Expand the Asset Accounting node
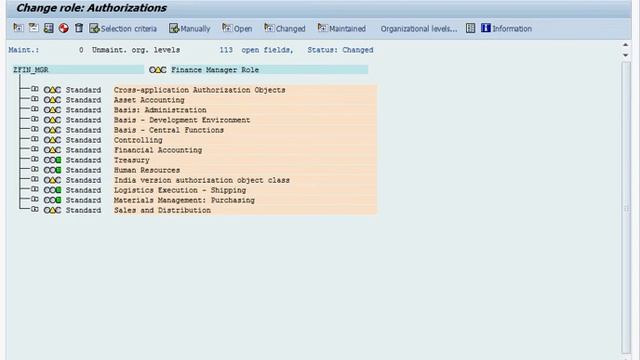The image size is (640, 360). (35, 99)
